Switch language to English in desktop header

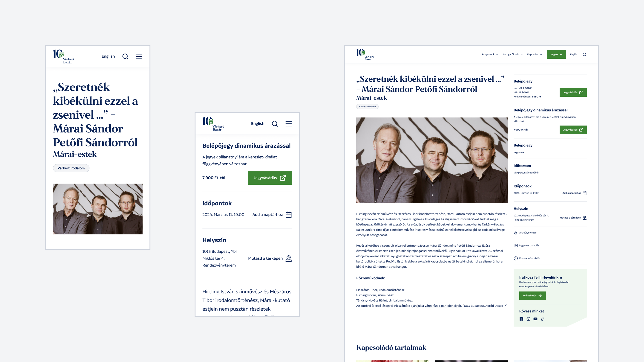click(x=574, y=55)
